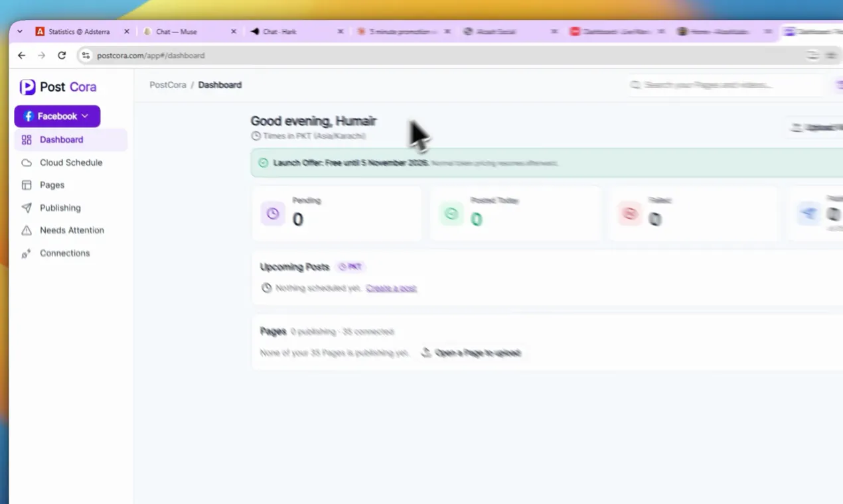Open Pages from the sidebar menu
The height and width of the screenshot is (504, 843).
pos(70,185)
